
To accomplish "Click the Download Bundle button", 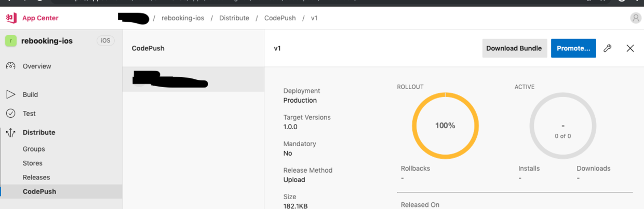I will point(514,48).
